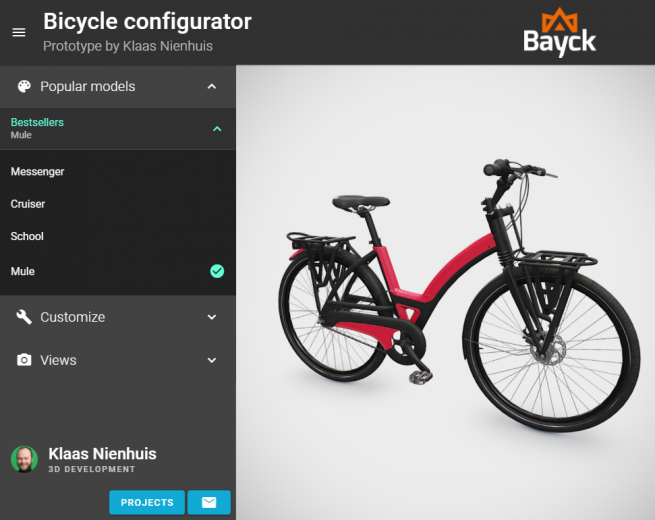The image size is (655, 520).
Task: Choose the School bike model
Action: [118, 236]
